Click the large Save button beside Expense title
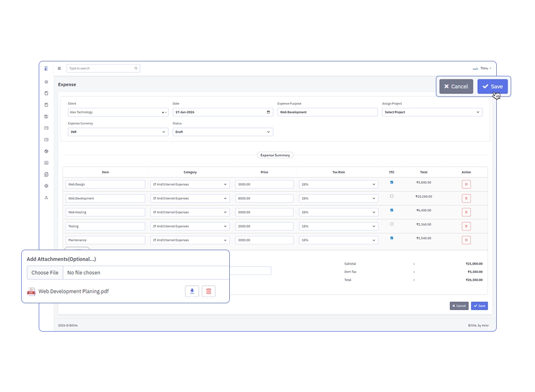The height and width of the screenshot is (392, 535). (492, 87)
